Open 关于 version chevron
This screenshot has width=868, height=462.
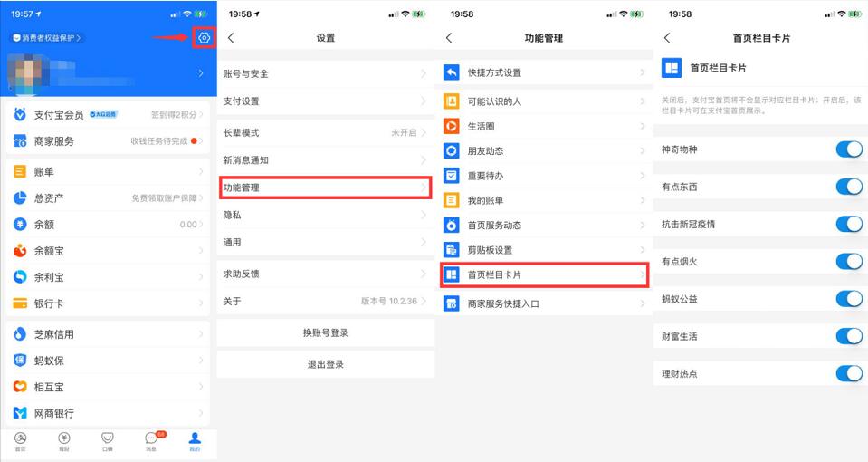[x=424, y=301]
